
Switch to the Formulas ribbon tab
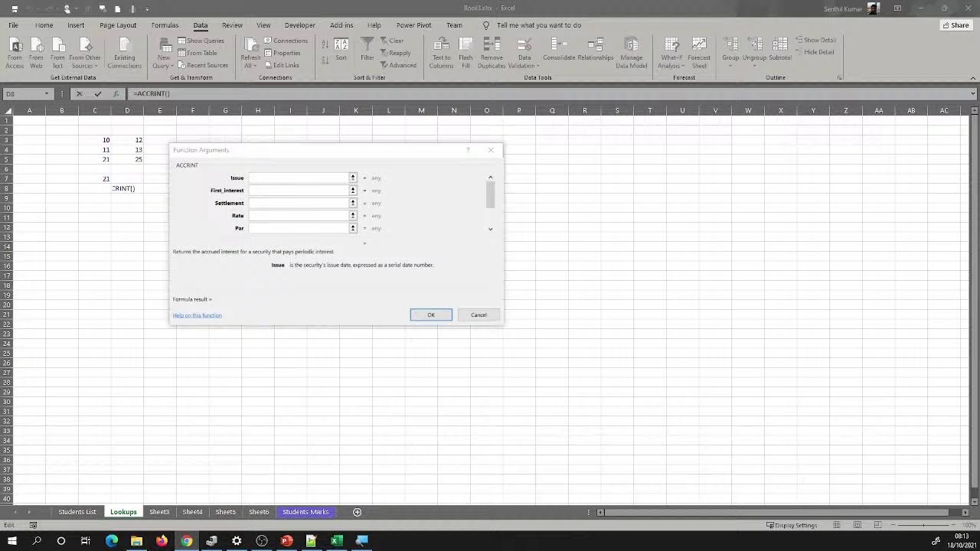(x=165, y=24)
